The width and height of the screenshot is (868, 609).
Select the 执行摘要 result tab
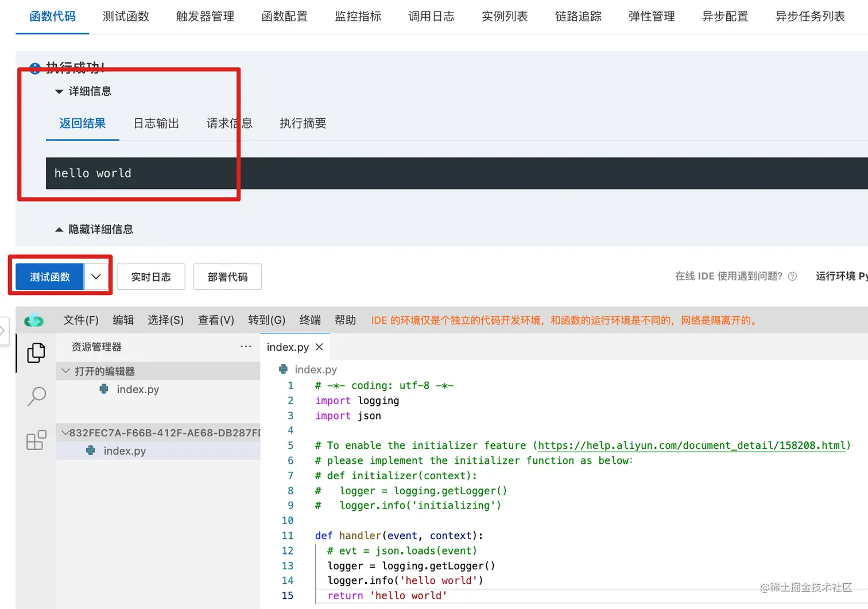tap(303, 123)
